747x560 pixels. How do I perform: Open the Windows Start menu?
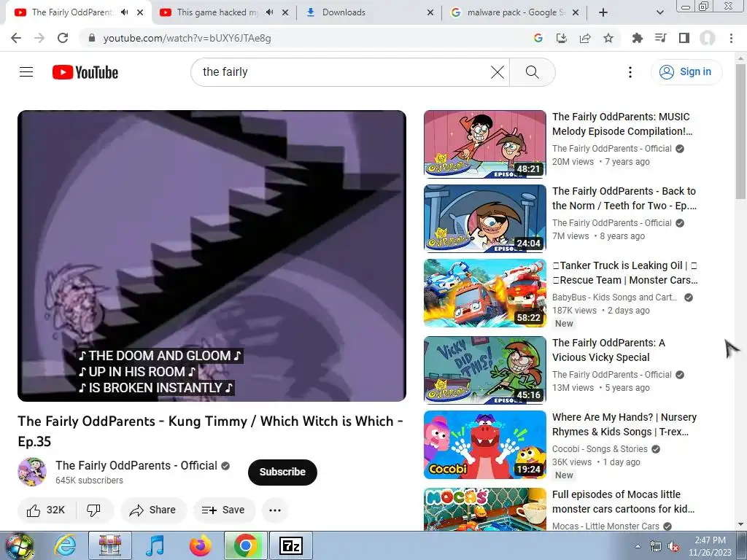tap(19, 546)
